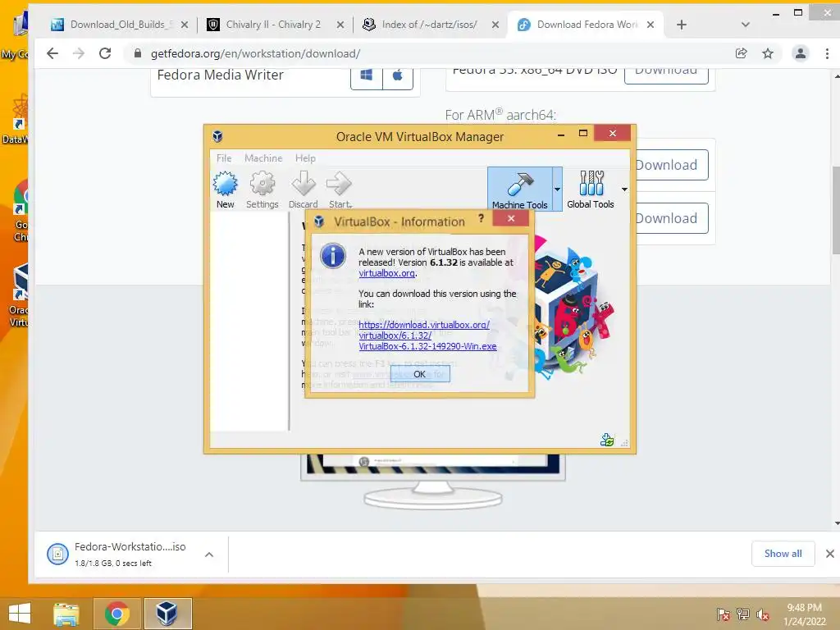Click the status icon at VirtualBox bottom right
Image resolution: width=840 pixels, height=630 pixels.
pyautogui.click(x=607, y=440)
